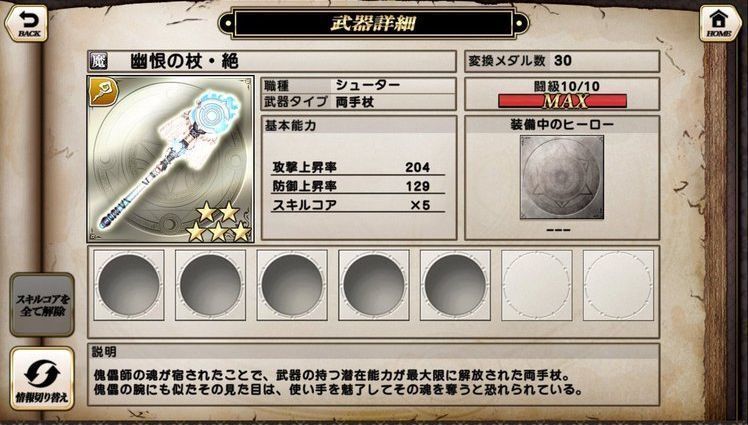Tap the 魔 attribute icon beside weapon name
Screen dimensions: 748x425
tap(99, 62)
